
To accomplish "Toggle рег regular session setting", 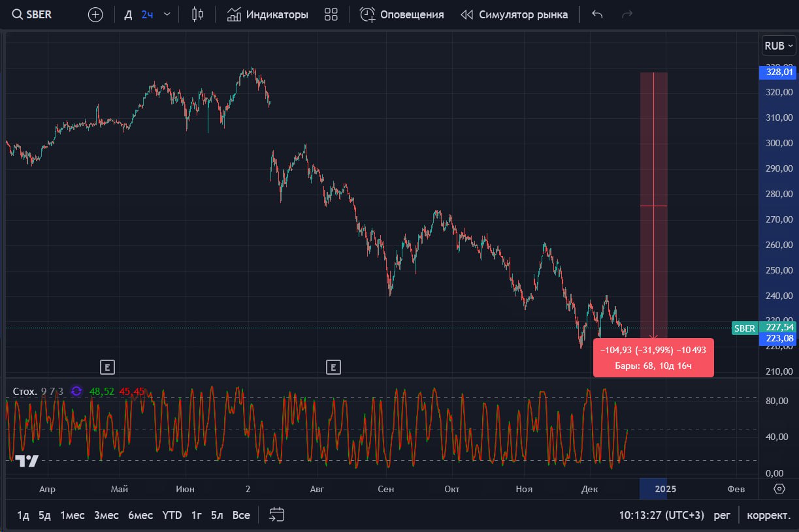I will (x=722, y=515).
